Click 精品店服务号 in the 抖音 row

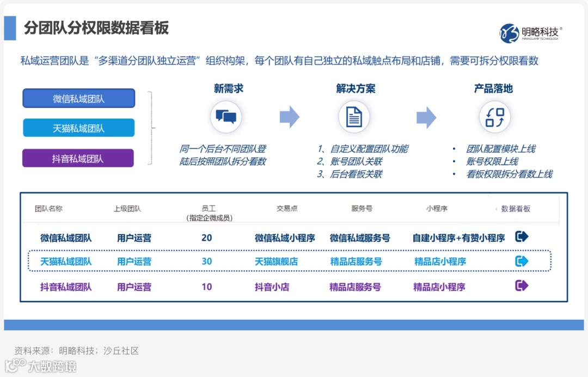(x=355, y=287)
